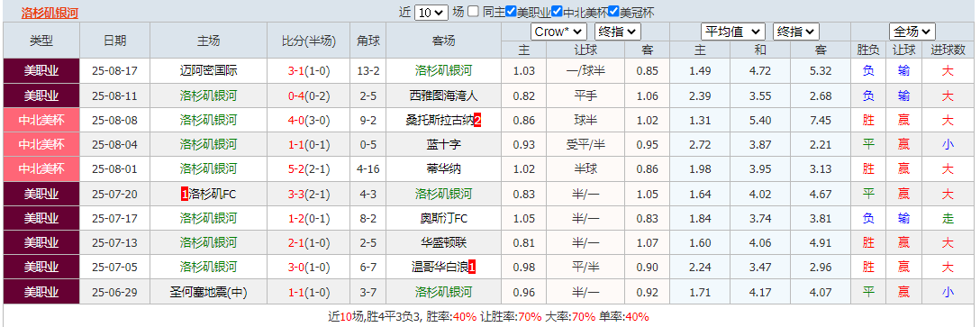Screen dimensions: 980x327
Task: Click the red card badge next to 桑托斯拉古纳
Action: click(476, 120)
